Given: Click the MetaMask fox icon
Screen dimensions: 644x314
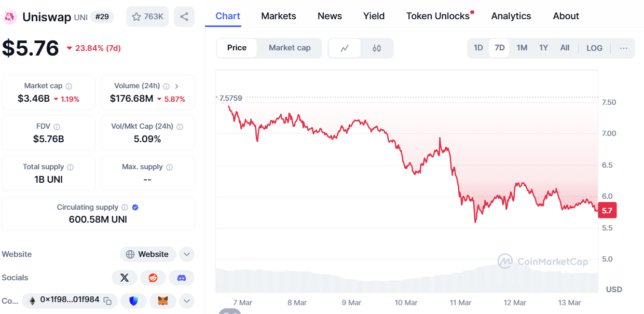Looking at the screenshot, I should (163, 301).
